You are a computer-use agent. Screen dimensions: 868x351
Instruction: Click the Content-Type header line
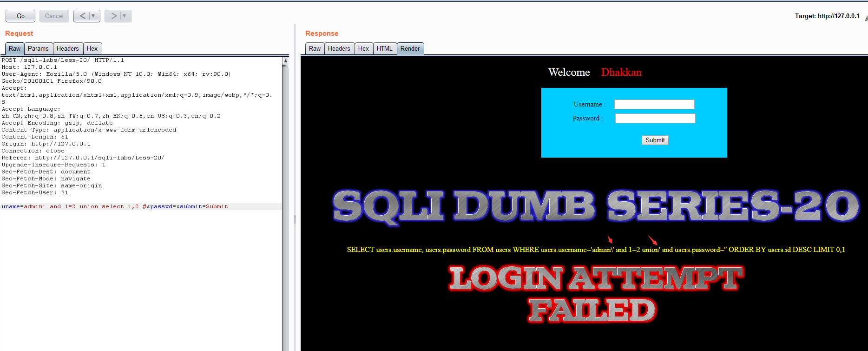[89, 130]
